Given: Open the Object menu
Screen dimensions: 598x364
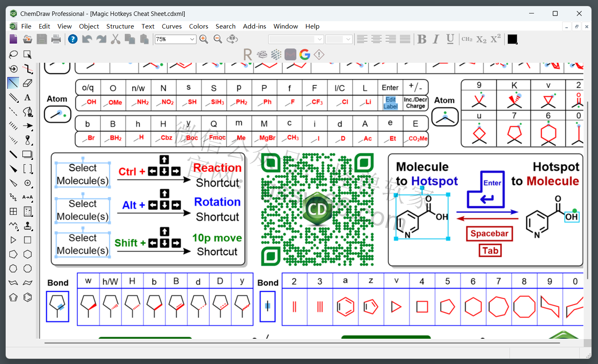Looking at the screenshot, I should (89, 26).
